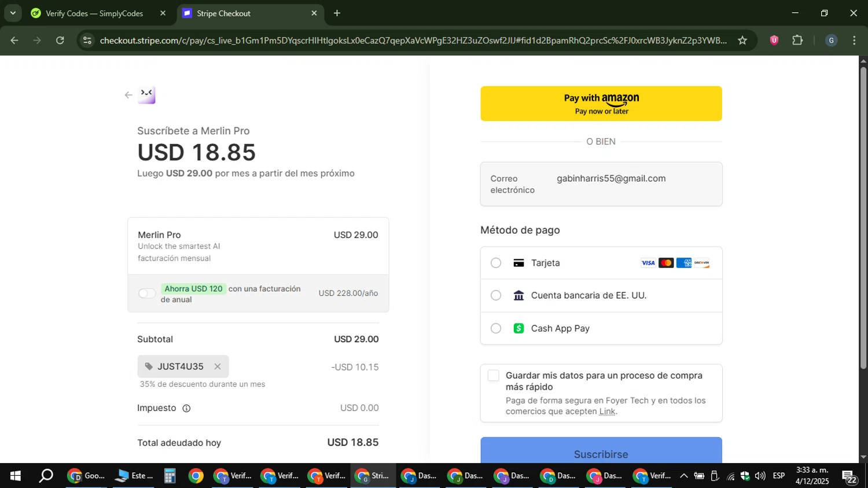Click the -USD 10.15 discount amount
868x488 pixels.
[x=355, y=367]
